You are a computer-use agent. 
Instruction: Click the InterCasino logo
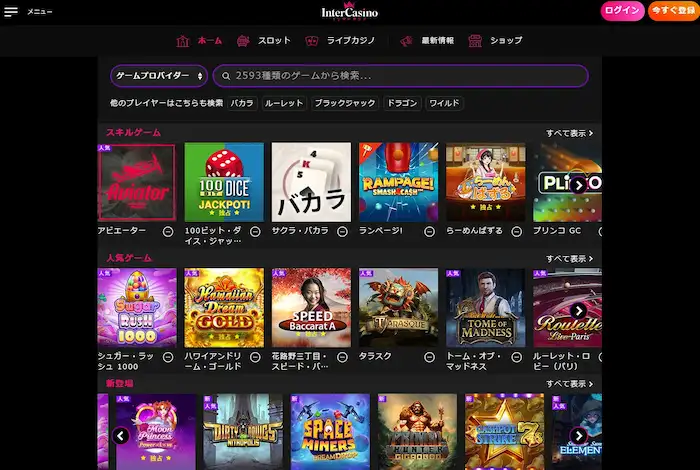coord(350,11)
